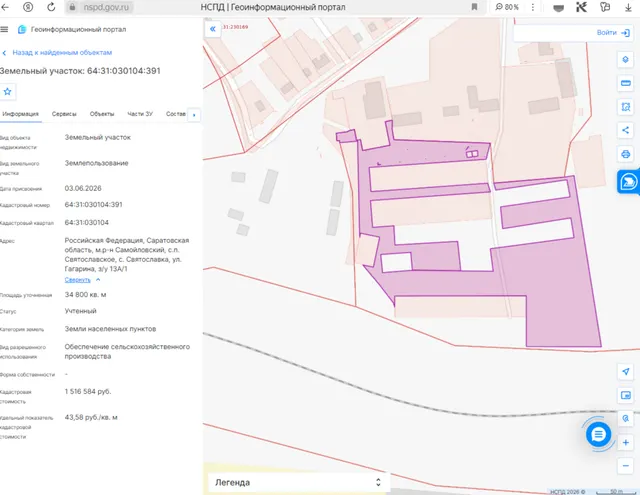Click the 43,58 руб./кв. м value
Screen dimensions: 640x495
(91, 417)
